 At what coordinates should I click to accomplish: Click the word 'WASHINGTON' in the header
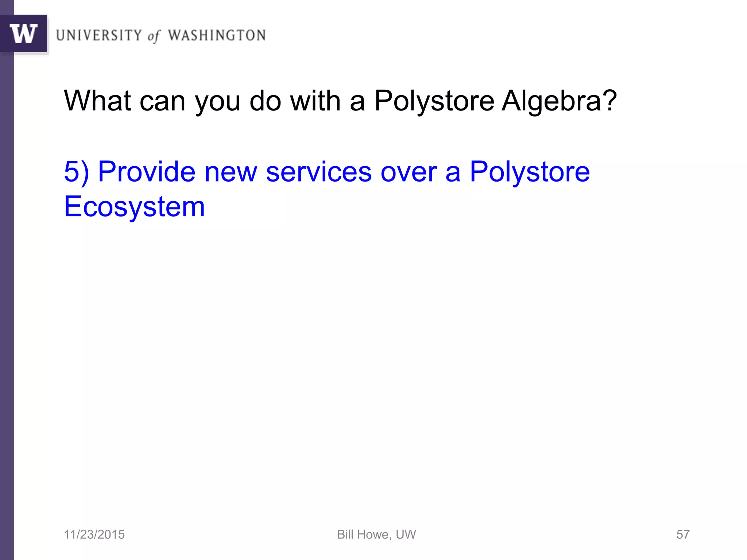pyautogui.click(x=217, y=35)
